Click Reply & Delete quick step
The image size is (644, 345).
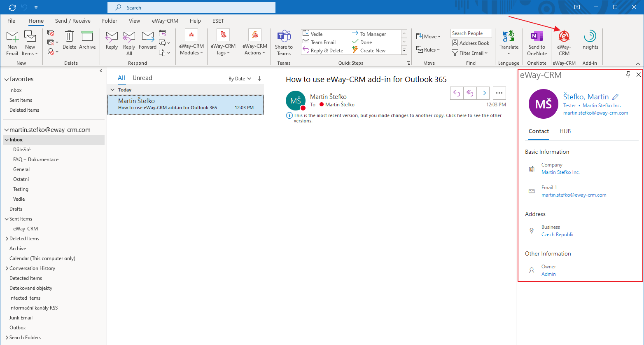(323, 50)
